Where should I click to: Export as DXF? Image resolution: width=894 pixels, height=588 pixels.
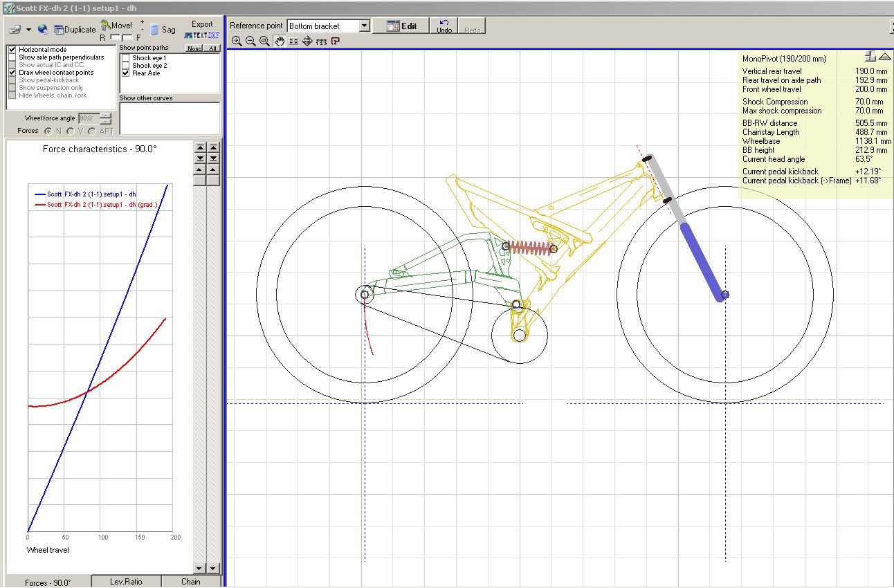pos(214,35)
